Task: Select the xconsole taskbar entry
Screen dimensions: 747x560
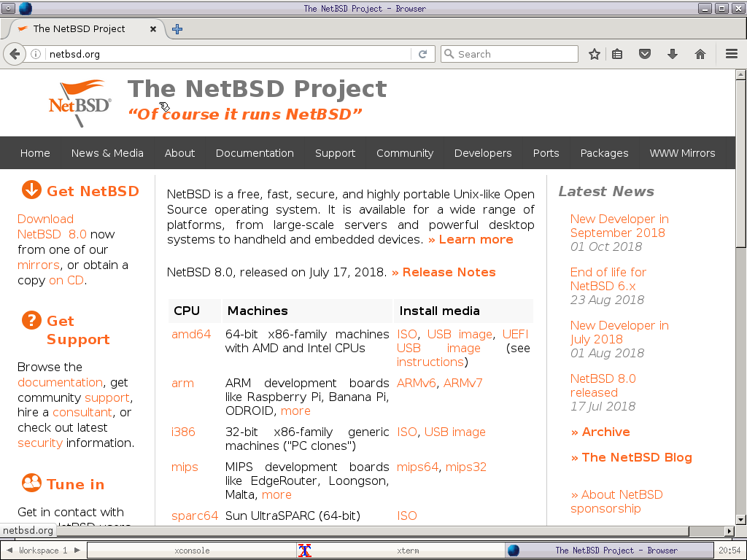Action: point(192,551)
